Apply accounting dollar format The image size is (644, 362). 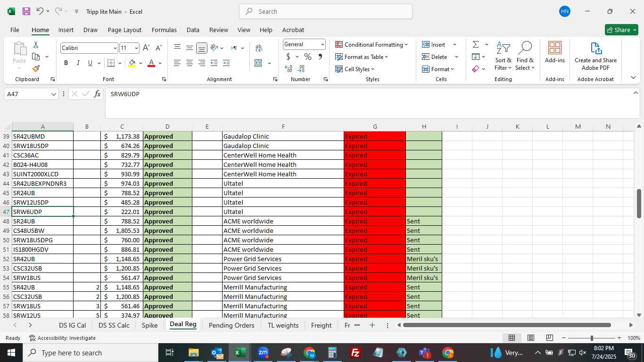(x=288, y=57)
